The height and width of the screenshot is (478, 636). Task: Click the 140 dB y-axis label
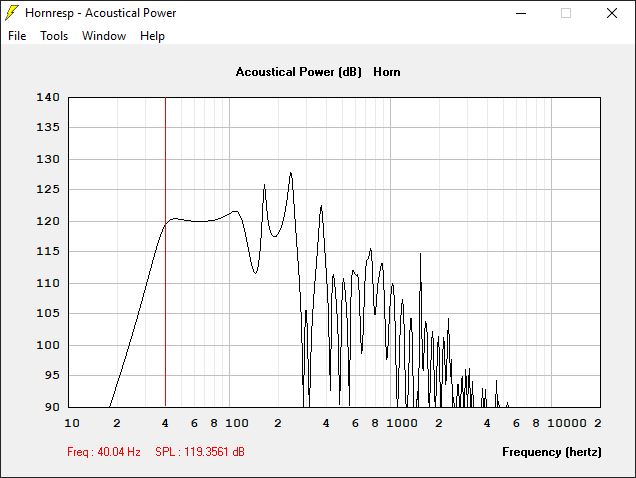[48, 97]
